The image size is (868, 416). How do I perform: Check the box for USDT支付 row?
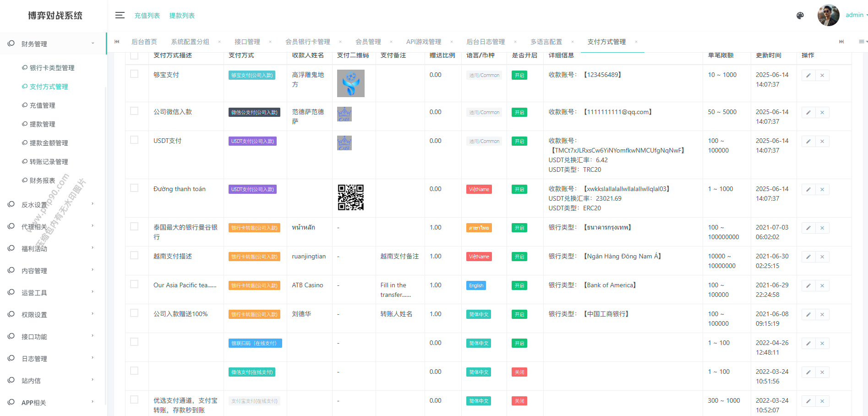pyautogui.click(x=134, y=140)
